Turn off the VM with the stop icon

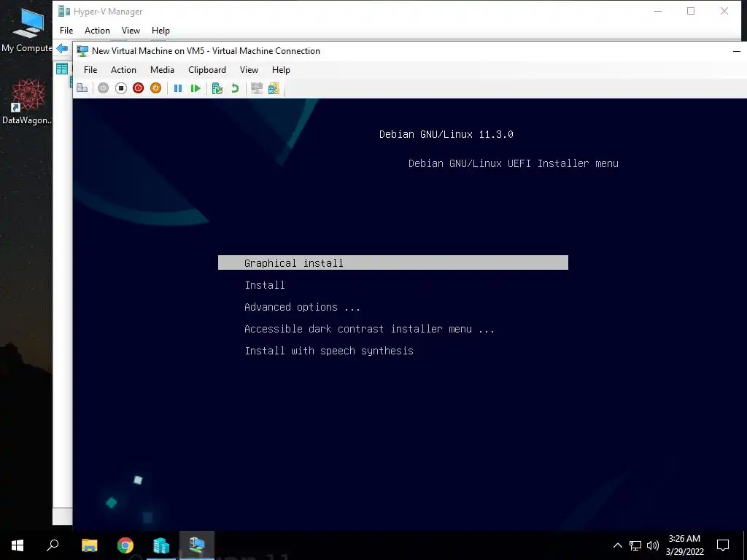point(121,88)
